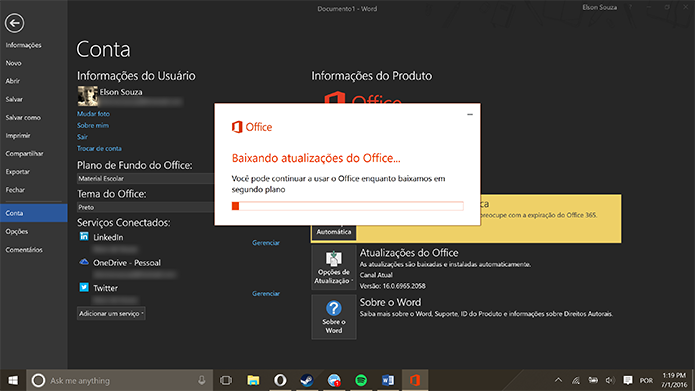Viewport: 695px width, 391px height.
Task: Open the Abrir page
Action: click(12, 81)
